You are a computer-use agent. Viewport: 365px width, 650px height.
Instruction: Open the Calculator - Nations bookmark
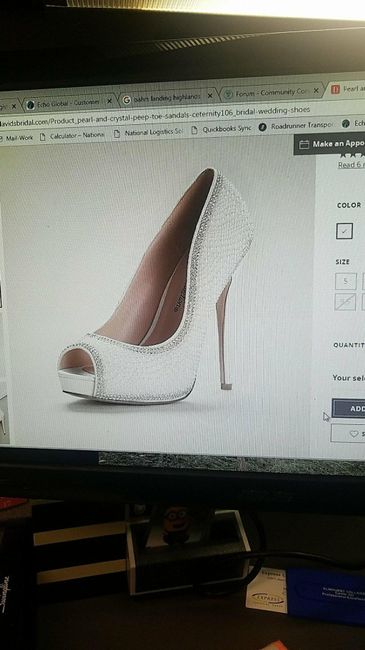pyautogui.click(x=72, y=135)
